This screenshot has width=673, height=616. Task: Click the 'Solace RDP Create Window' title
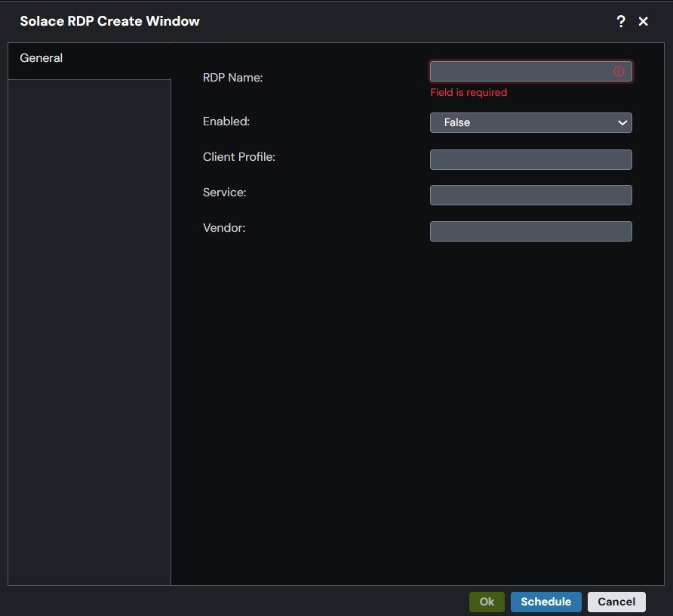point(110,21)
